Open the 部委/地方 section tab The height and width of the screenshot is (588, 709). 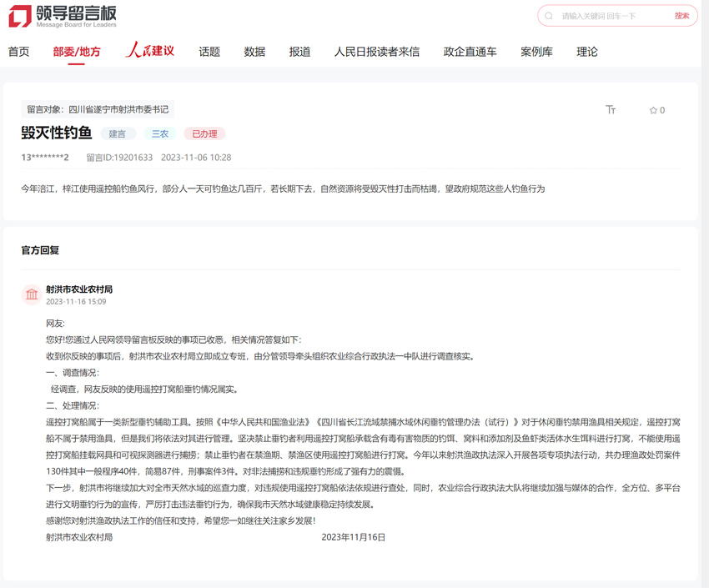point(75,51)
